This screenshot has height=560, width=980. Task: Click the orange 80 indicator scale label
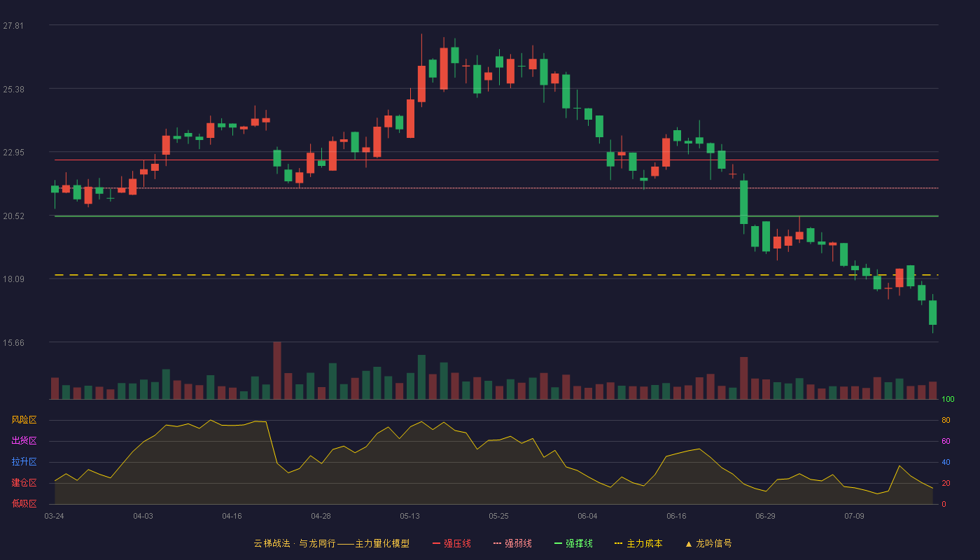(946, 420)
